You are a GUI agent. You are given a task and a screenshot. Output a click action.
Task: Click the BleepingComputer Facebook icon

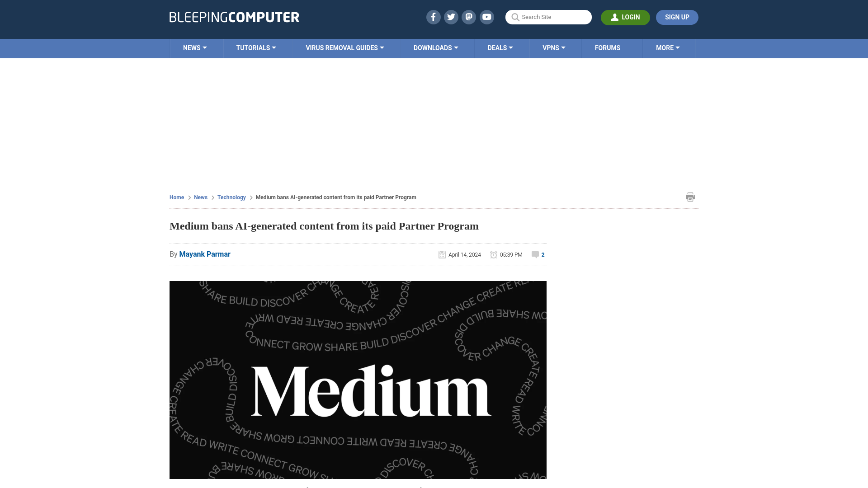point(433,17)
